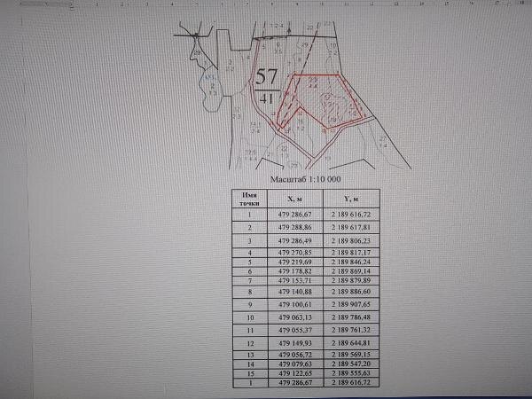Select cell 2 189 846,24
The image size is (532, 399).
(x=351, y=262)
